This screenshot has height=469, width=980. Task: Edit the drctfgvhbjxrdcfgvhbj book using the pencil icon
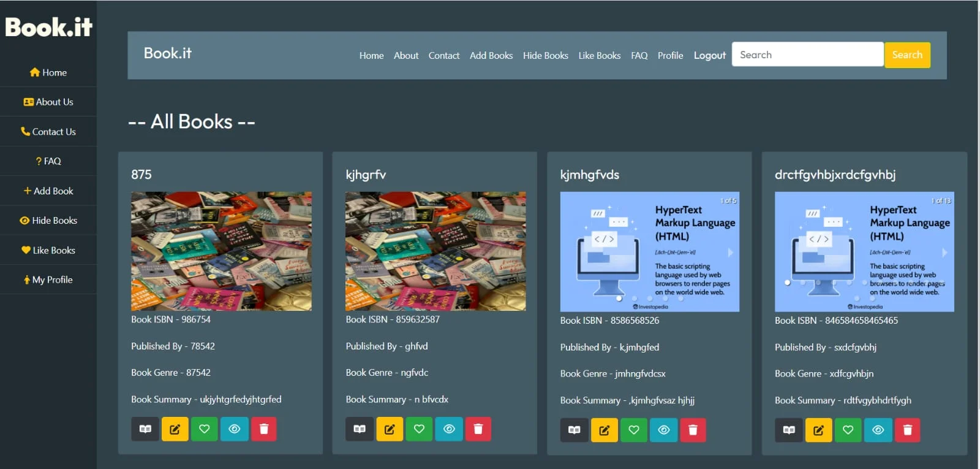(818, 430)
